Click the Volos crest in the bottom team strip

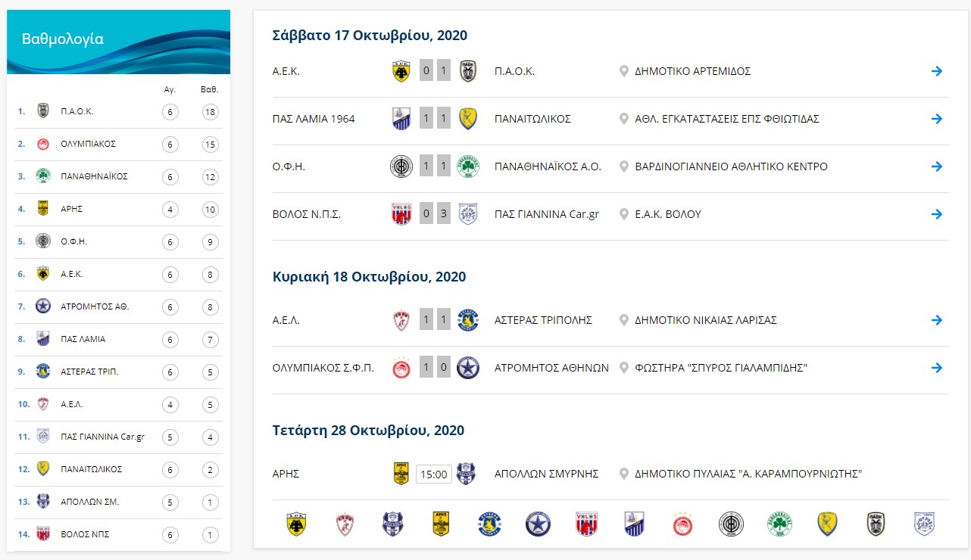[x=585, y=524]
